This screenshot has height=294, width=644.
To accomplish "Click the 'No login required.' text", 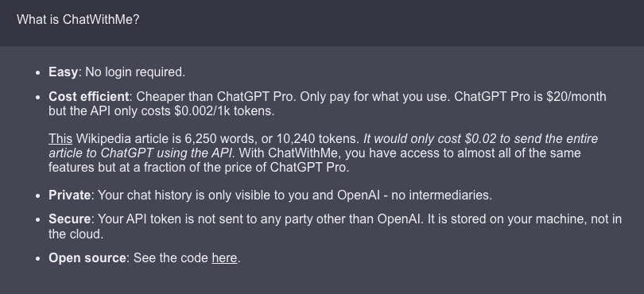I will coord(135,72).
